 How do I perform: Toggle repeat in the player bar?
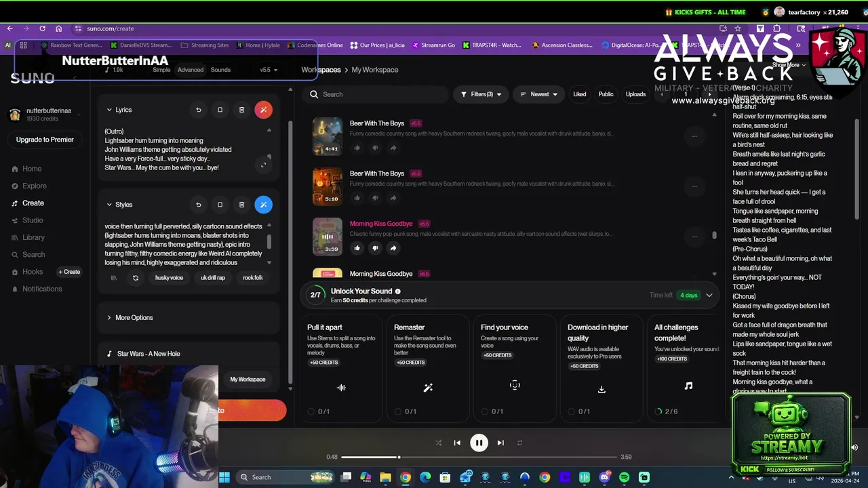(519, 443)
